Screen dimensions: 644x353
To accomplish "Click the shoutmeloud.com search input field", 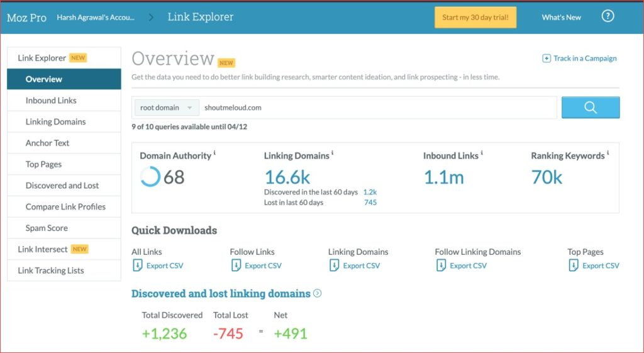I will [x=378, y=108].
